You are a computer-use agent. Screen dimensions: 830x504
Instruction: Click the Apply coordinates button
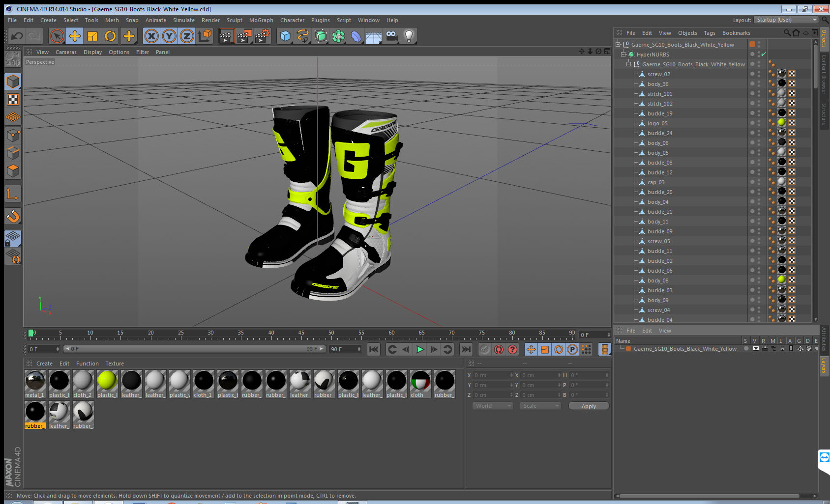[x=589, y=406]
